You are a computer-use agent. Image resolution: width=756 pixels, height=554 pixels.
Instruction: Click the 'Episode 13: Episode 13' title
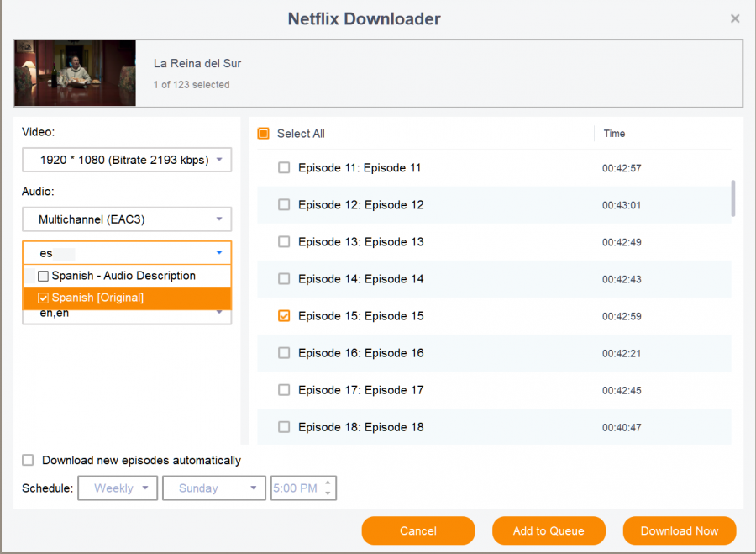tap(361, 242)
